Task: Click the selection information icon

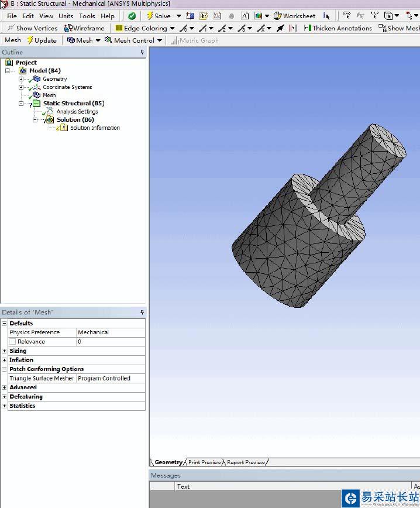Action: point(326,16)
